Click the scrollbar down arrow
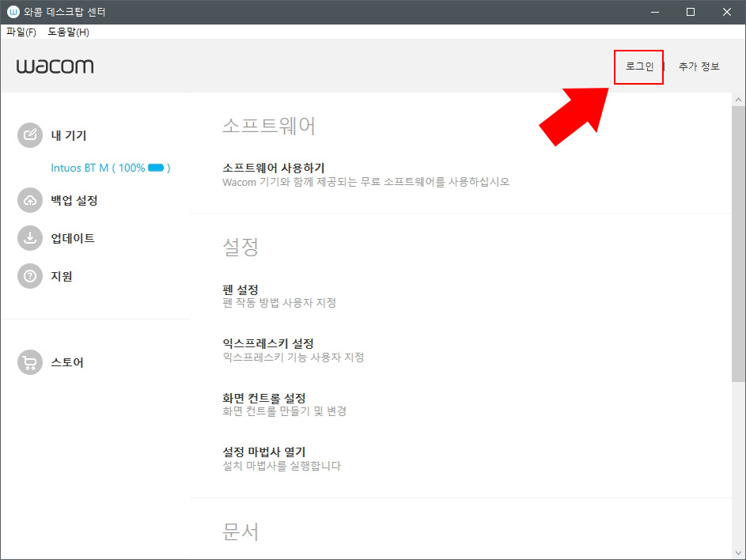746x560 pixels. pyautogui.click(x=740, y=553)
